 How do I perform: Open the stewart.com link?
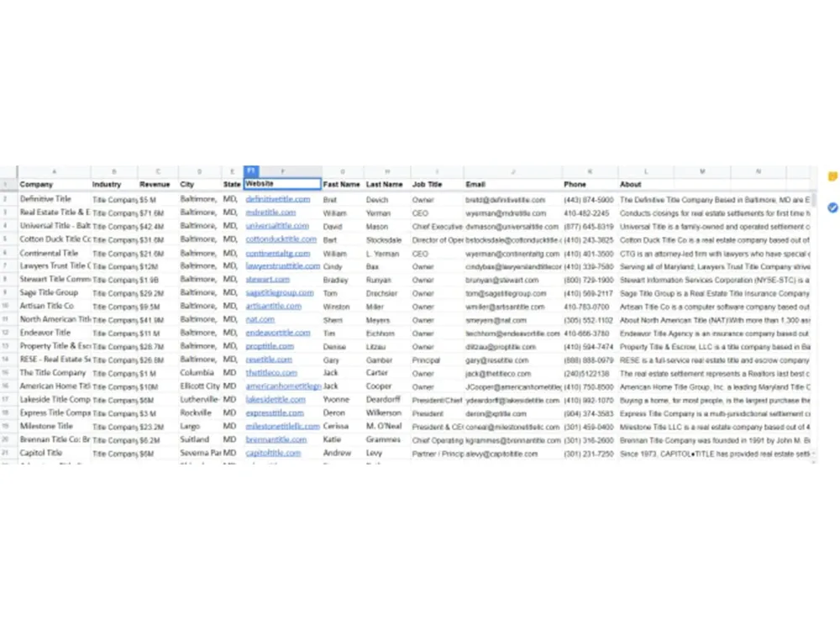[x=267, y=280]
